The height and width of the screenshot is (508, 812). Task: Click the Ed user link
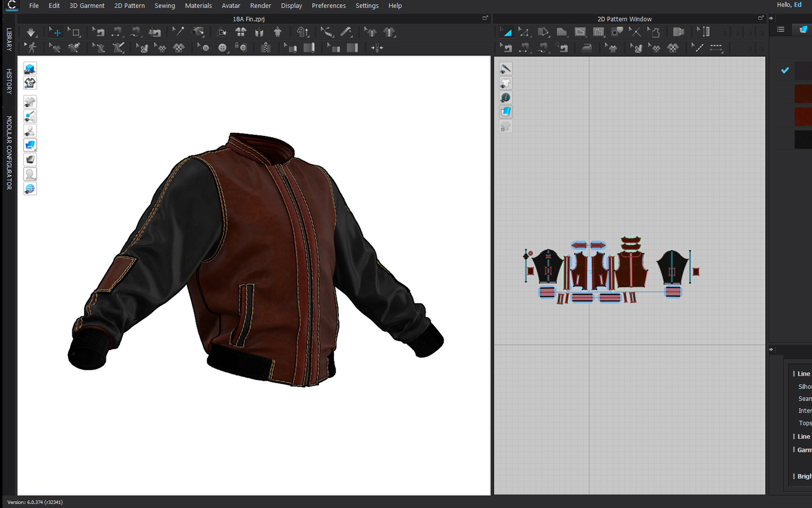point(797,5)
